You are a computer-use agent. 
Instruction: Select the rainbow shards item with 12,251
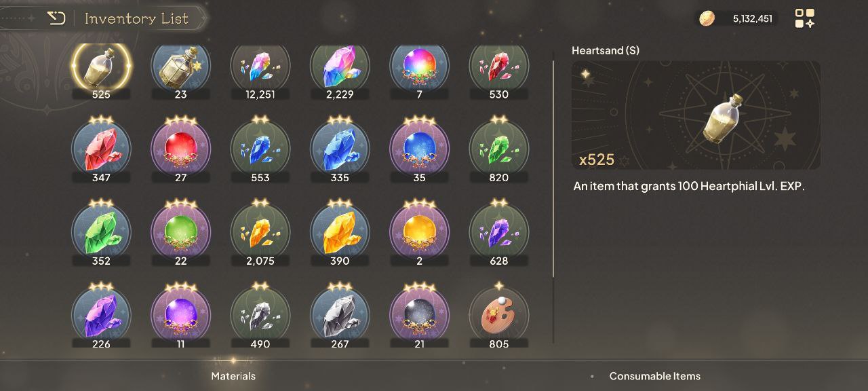tap(260, 67)
